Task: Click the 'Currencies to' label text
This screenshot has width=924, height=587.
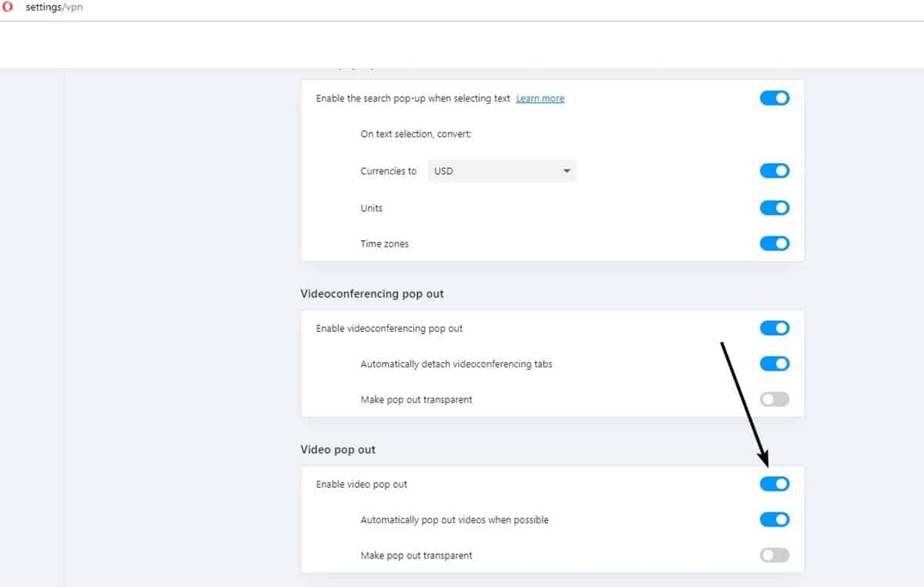Action: (x=388, y=171)
